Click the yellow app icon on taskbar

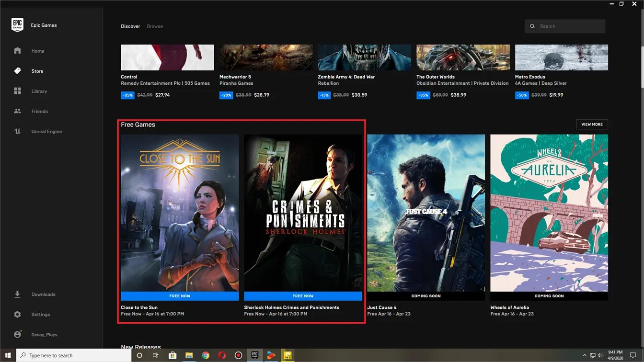[287, 355]
